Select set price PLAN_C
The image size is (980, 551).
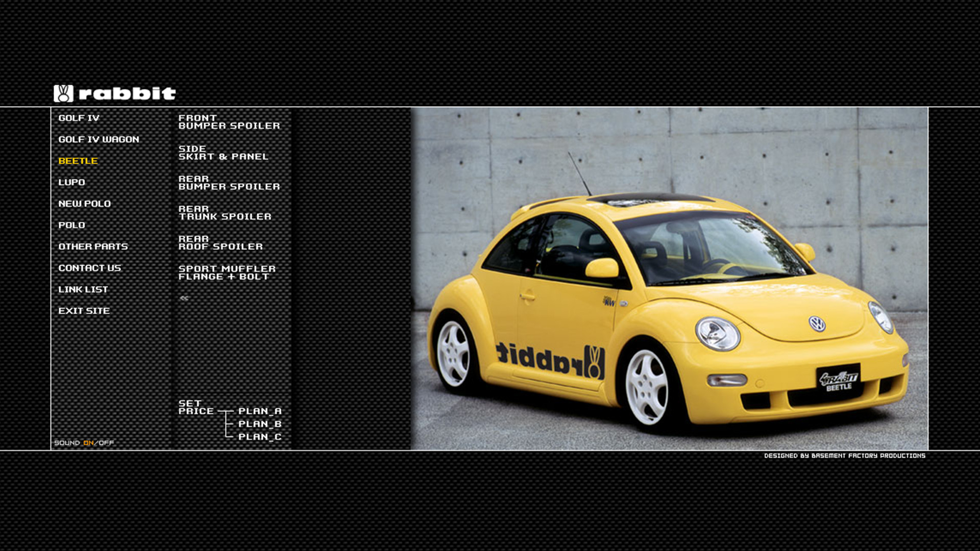tap(260, 437)
